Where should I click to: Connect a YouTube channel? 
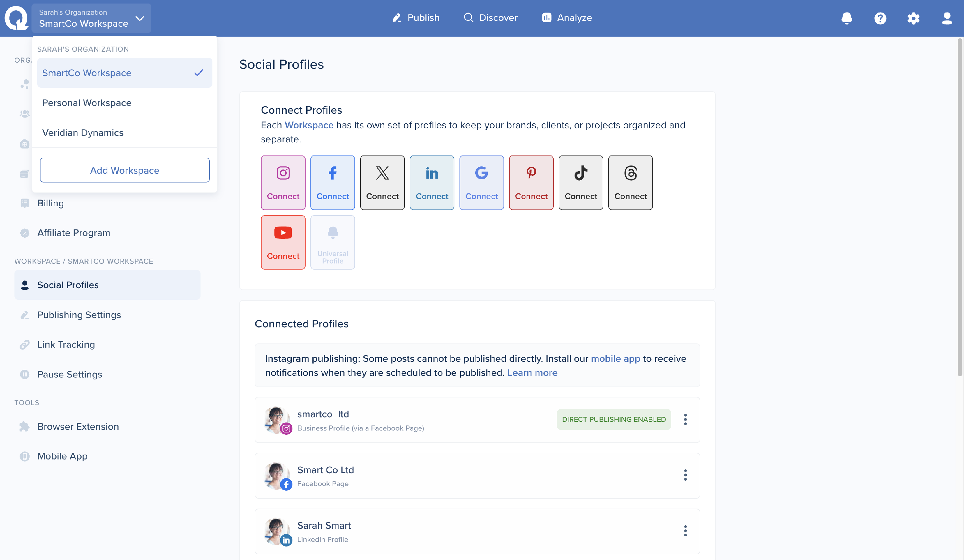tap(283, 242)
